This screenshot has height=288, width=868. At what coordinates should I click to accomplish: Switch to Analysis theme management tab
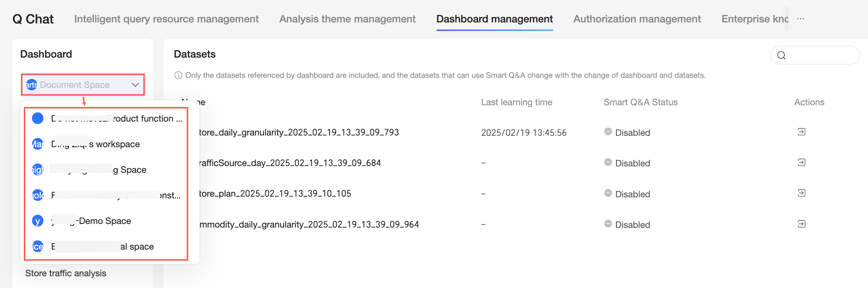(347, 19)
